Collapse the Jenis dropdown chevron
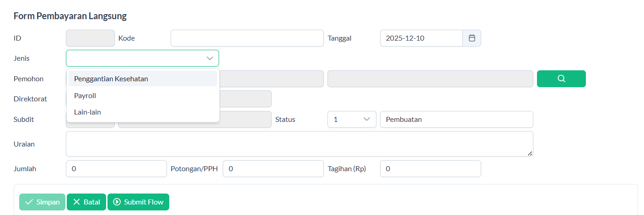644x215 pixels. 210,58
